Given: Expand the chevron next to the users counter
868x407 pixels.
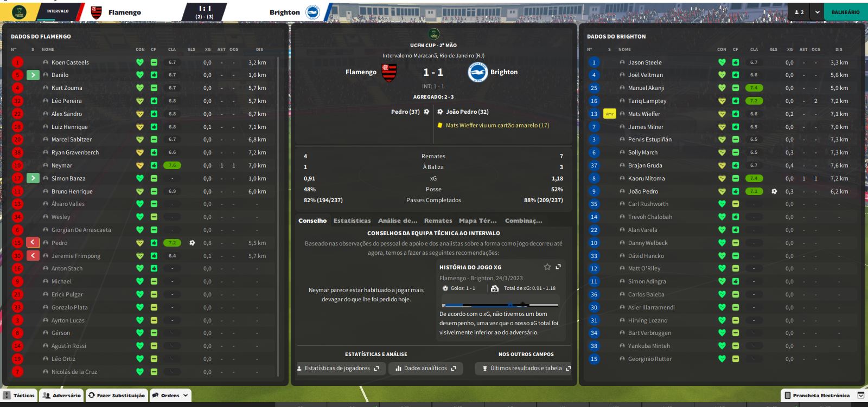Looking at the screenshot, I should coord(817,12).
